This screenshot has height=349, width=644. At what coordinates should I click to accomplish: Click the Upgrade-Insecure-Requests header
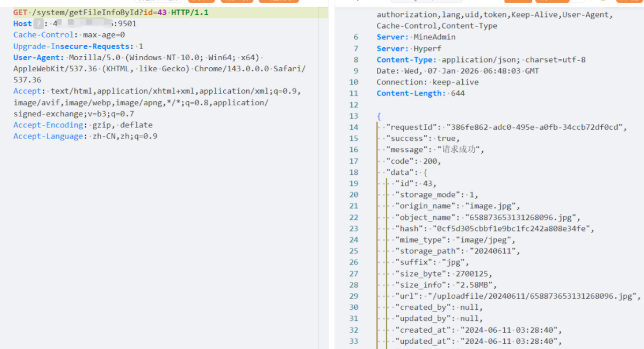[71, 46]
